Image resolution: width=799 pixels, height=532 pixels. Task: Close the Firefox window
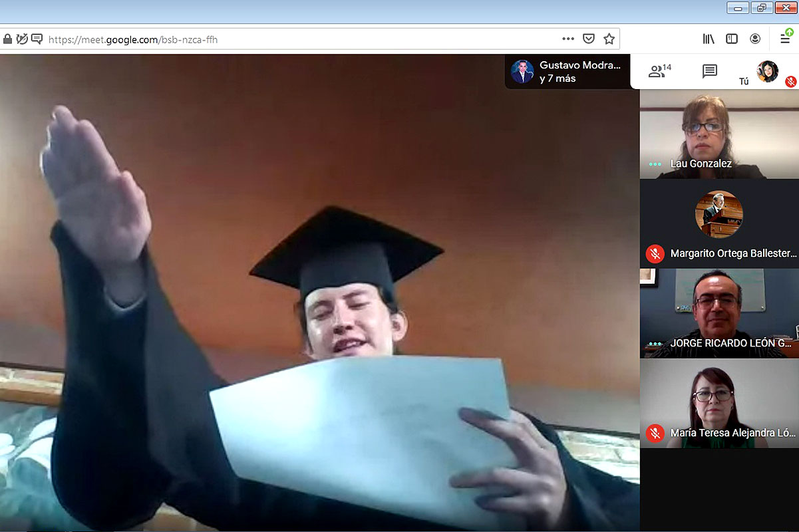click(x=786, y=8)
